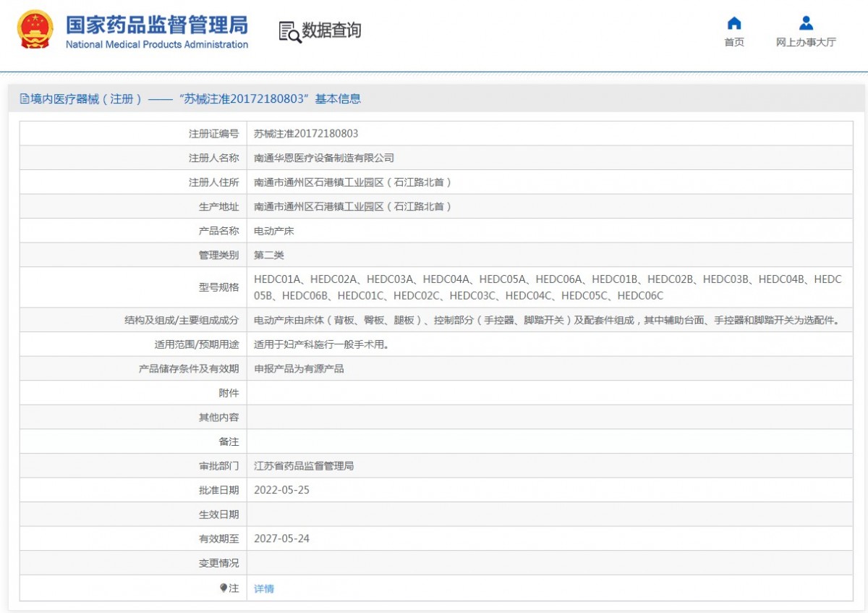Click the 其他内容 label
Image resolution: width=868 pixels, height=613 pixels.
[x=218, y=418]
